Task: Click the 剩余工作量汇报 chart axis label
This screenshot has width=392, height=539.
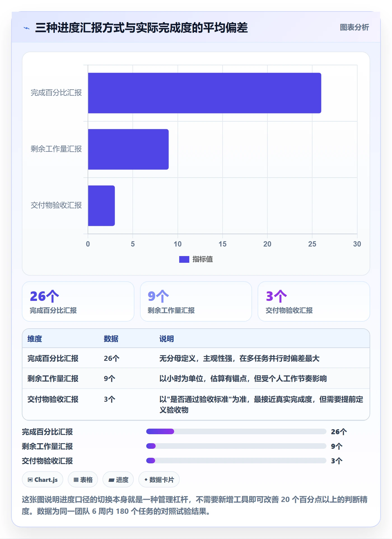Action: click(x=56, y=149)
